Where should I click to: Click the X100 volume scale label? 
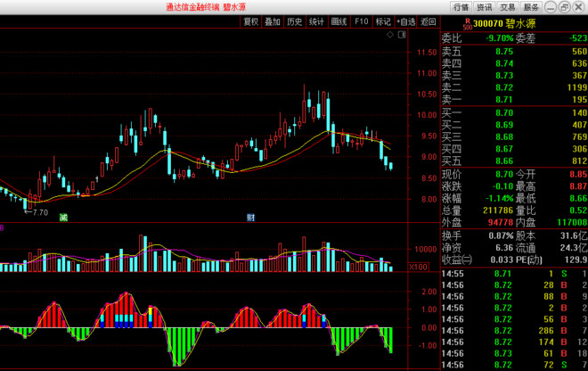419,267
